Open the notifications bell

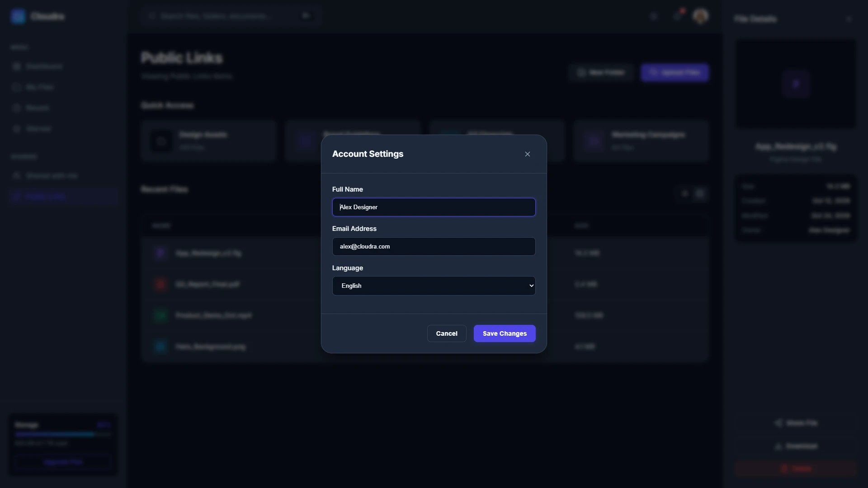[677, 16]
